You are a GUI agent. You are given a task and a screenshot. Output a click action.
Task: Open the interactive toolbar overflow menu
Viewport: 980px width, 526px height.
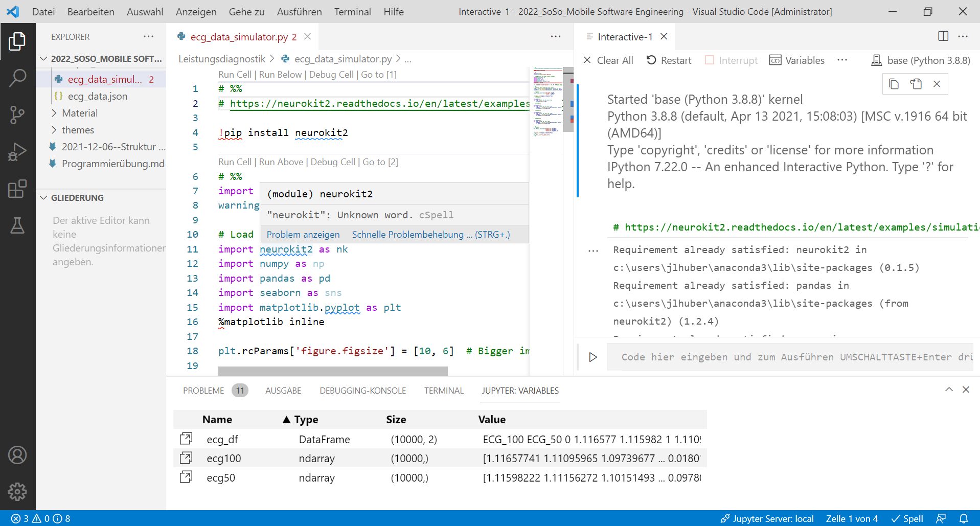click(842, 60)
